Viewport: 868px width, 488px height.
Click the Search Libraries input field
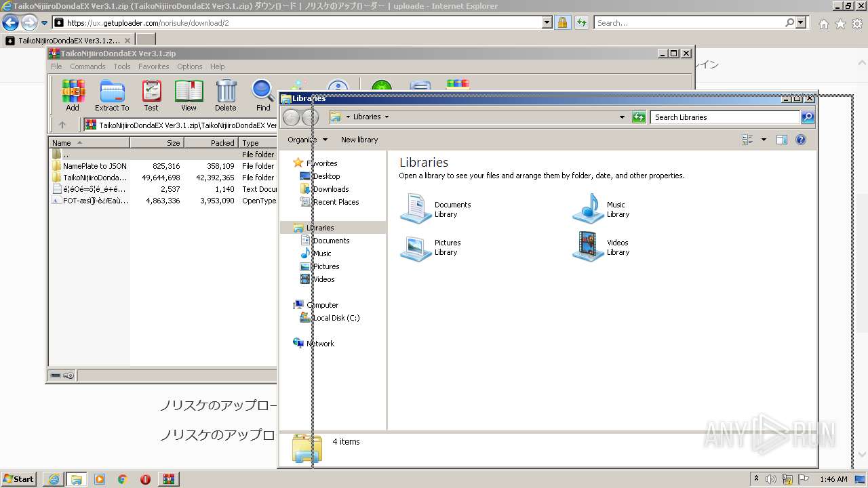point(725,117)
